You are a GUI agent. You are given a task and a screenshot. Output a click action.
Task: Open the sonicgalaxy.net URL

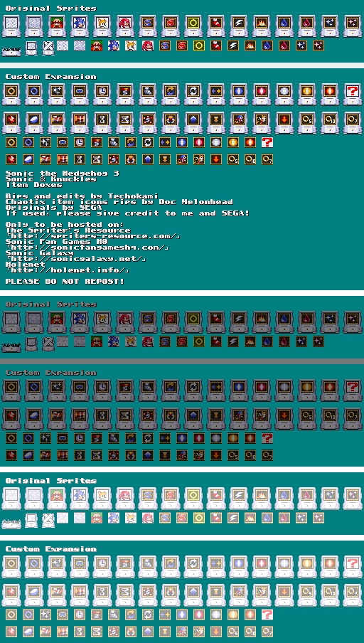click(x=77, y=259)
